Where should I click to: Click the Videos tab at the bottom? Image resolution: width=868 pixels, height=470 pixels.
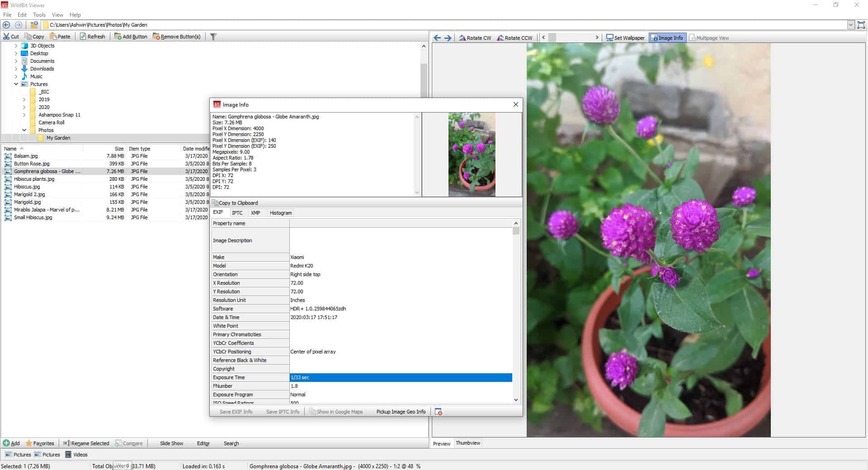coord(76,455)
